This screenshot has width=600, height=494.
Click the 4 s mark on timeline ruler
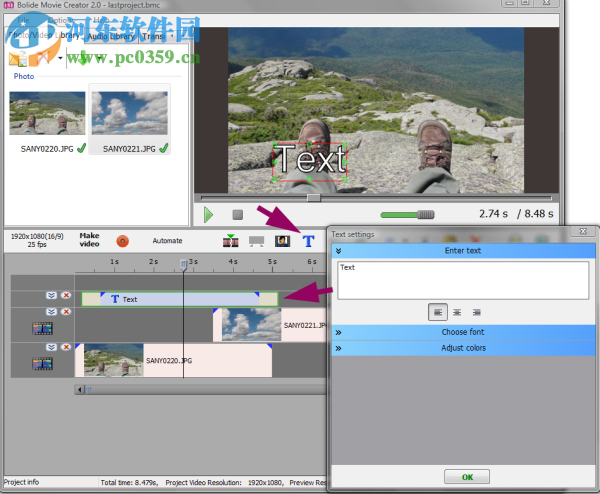pyautogui.click(x=233, y=262)
